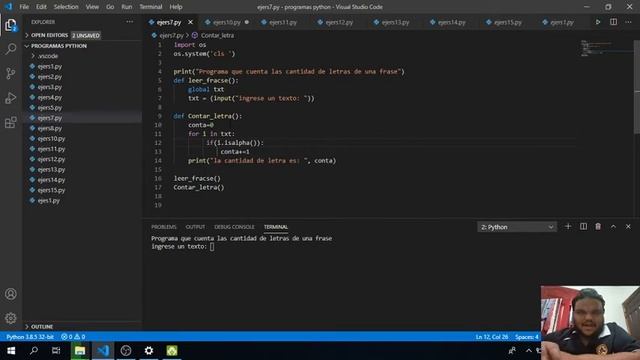
Task: Open the Explorer view in activity bar
Action: tap(11, 25)
